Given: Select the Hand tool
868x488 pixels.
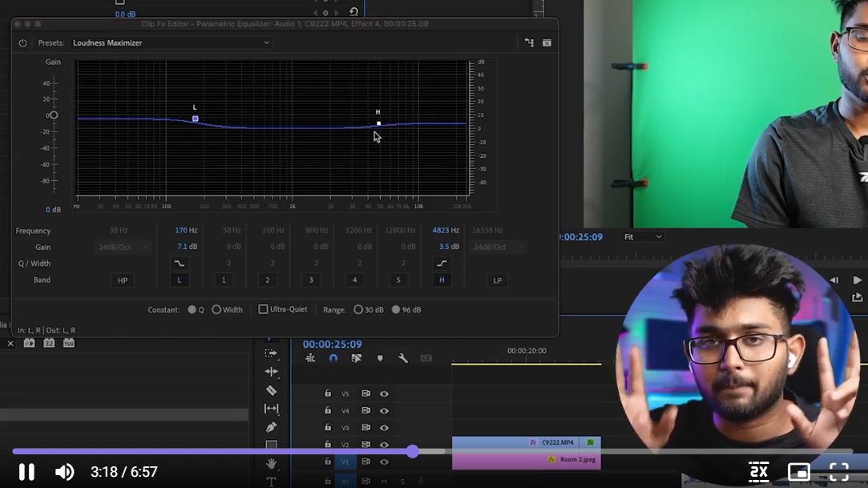Looking at the screenshot, I should [271, 463].
